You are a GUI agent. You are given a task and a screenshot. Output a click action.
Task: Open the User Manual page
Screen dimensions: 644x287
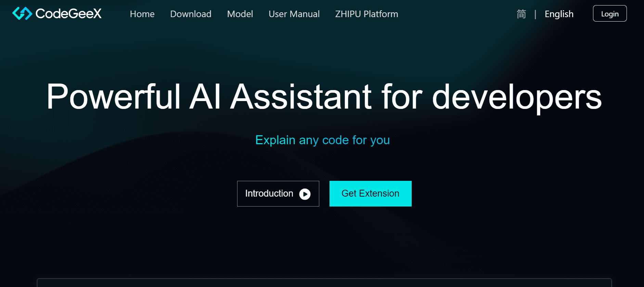294,14
